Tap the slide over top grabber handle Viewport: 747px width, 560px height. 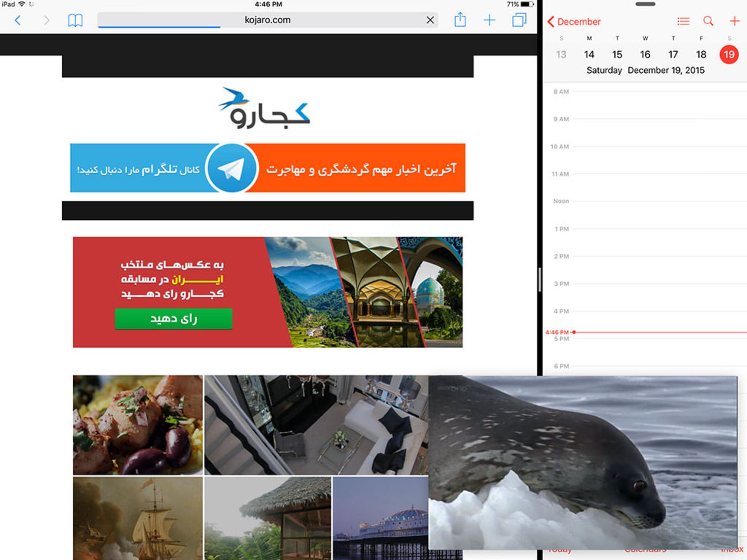pos(645,4)
